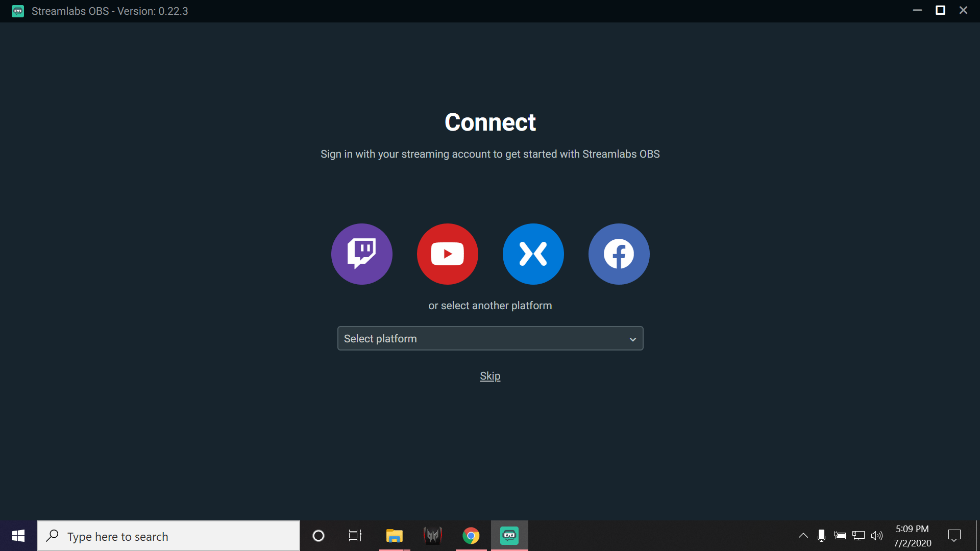Click the Streamlabs OBS taskbar icon
980x551 pixels.
(x=508, y=536)
